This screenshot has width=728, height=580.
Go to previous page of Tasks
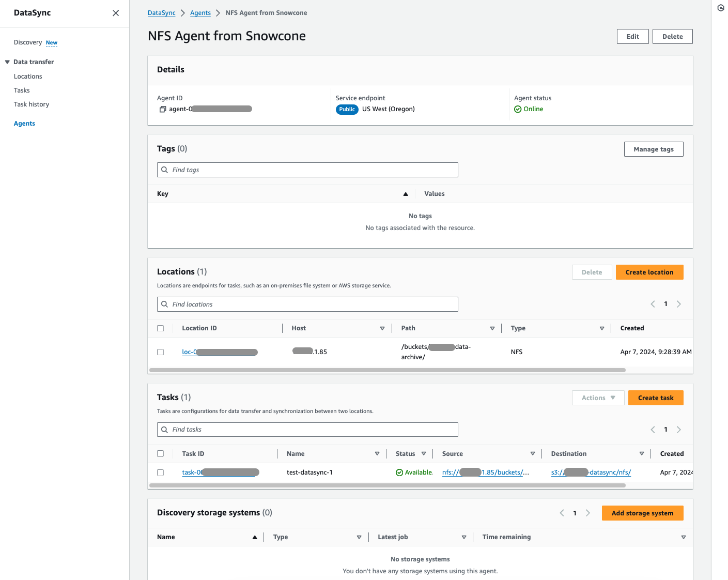click(653, 430)
